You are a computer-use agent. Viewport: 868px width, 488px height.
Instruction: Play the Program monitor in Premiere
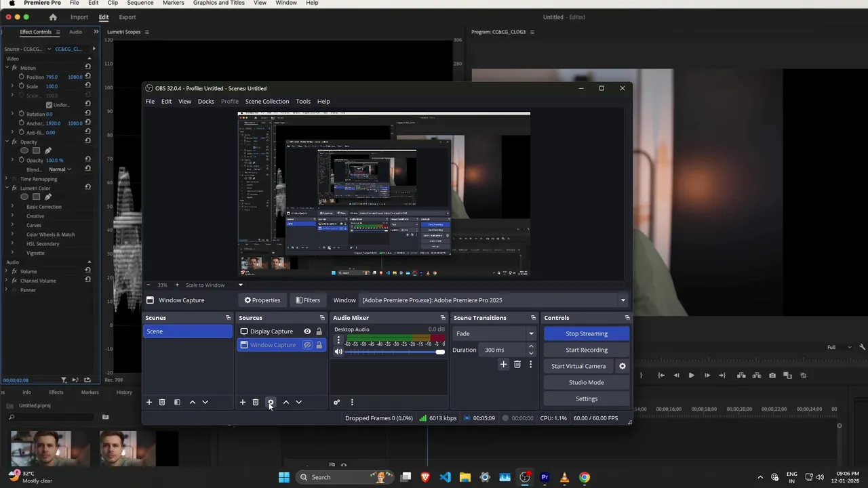tap(692, 375)
